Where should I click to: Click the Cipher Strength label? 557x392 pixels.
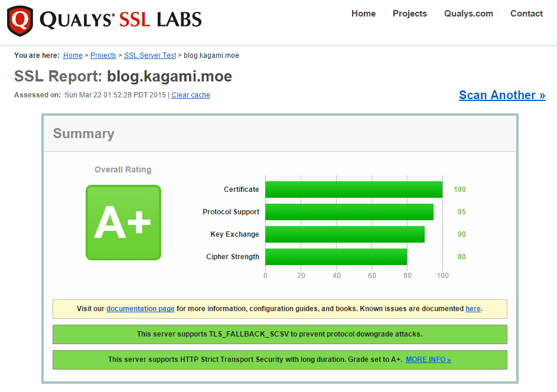click(x=233, y=257)
